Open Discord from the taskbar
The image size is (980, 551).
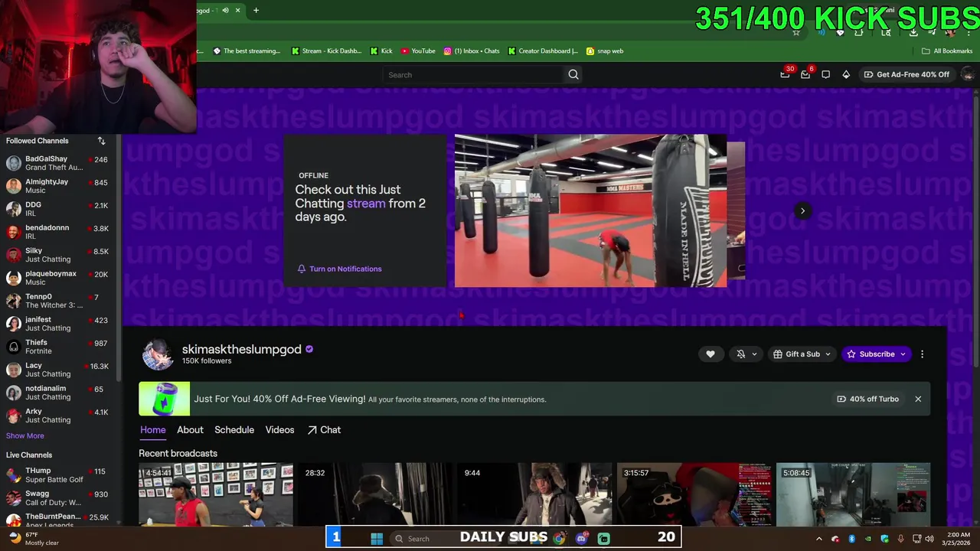pyautogui.click(x=581, y=538)
